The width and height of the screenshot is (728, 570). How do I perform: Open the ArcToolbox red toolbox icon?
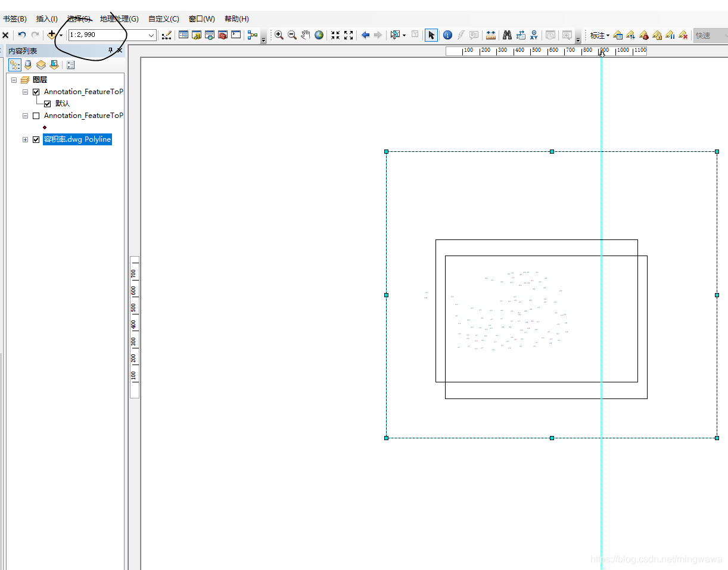tap(223, 35)
